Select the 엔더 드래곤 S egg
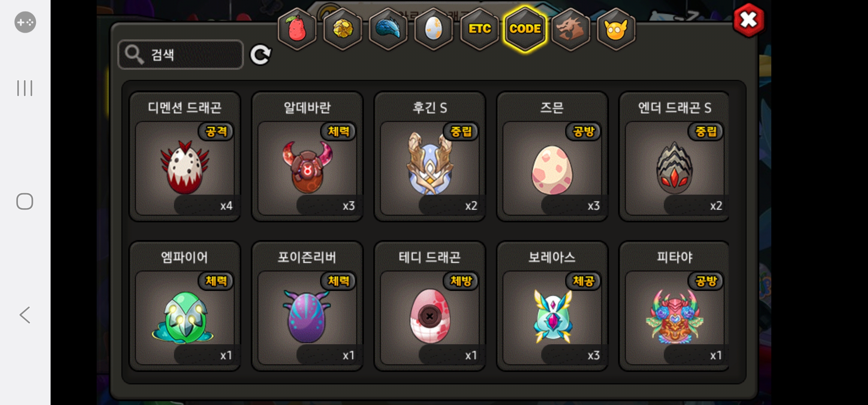 pos(674,156)
